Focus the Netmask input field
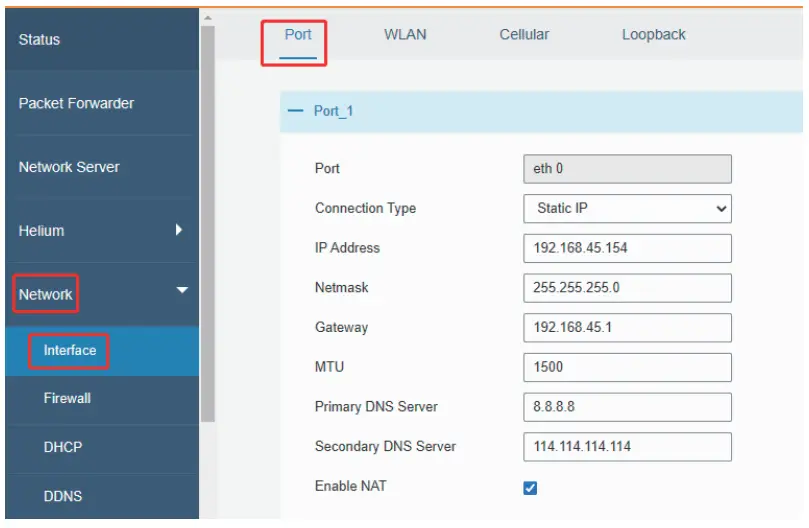 (627, 288)
